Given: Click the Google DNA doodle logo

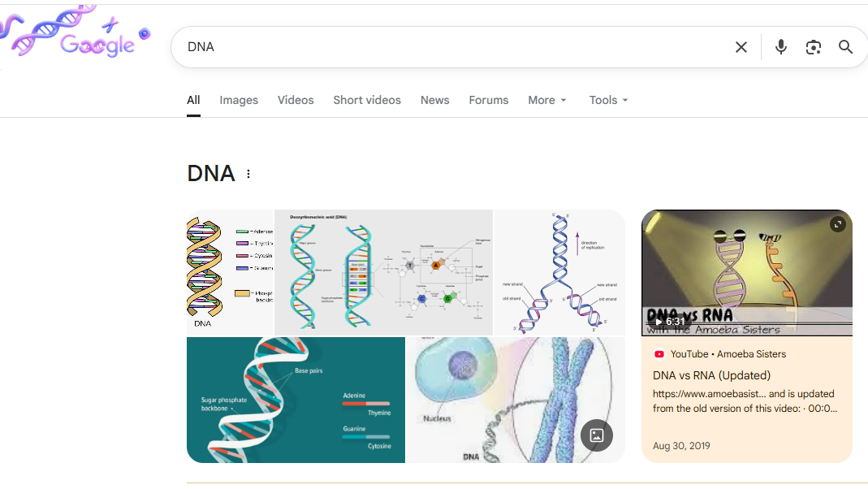Looking at the screenshot, I should [77, 37].
